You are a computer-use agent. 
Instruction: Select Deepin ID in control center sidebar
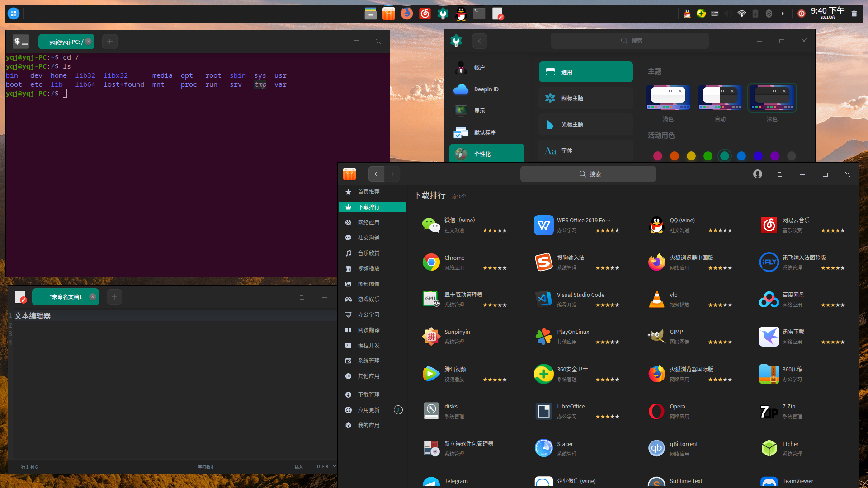coord(486,89)
